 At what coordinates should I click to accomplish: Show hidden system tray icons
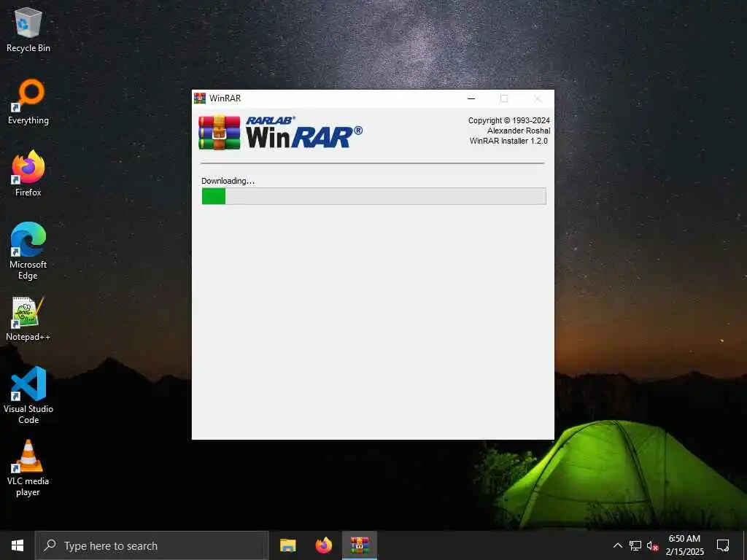617,545
